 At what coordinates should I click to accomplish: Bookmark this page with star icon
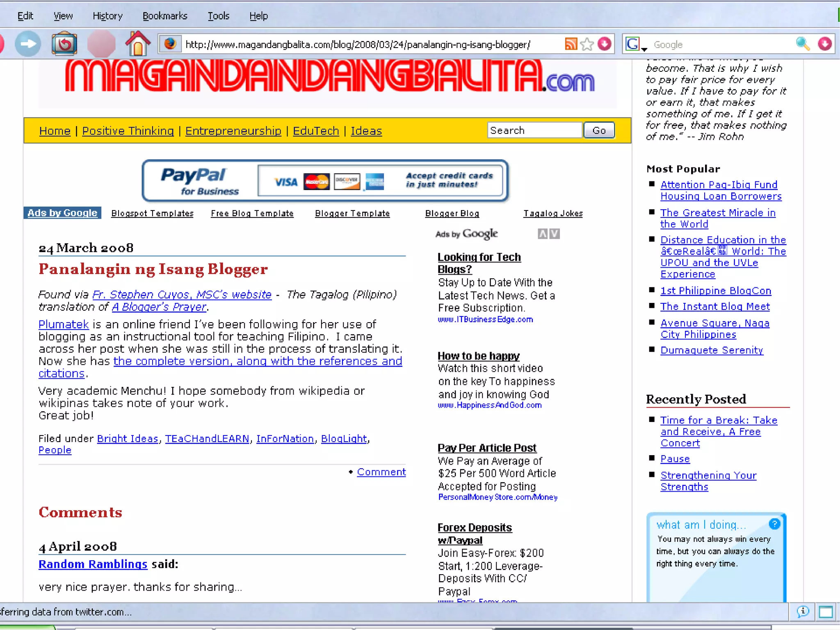pos(587,44)
